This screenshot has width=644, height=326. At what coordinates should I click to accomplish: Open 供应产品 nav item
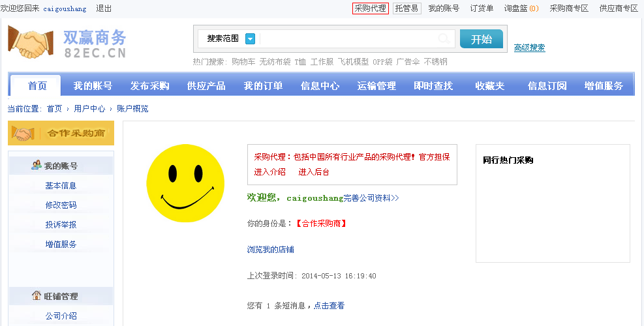click(x=206, y=86)
